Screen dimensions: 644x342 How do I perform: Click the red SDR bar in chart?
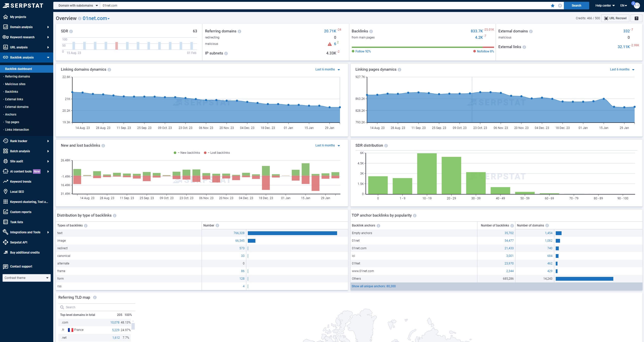click(x=116, y=46)
